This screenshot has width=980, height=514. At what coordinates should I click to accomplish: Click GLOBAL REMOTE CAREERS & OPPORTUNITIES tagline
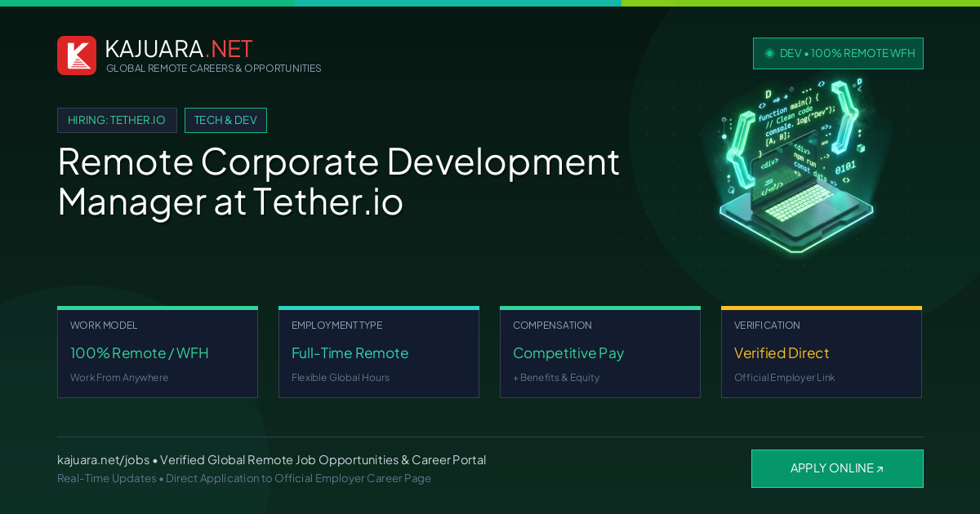pyautogui.click(x=214, y=69)
